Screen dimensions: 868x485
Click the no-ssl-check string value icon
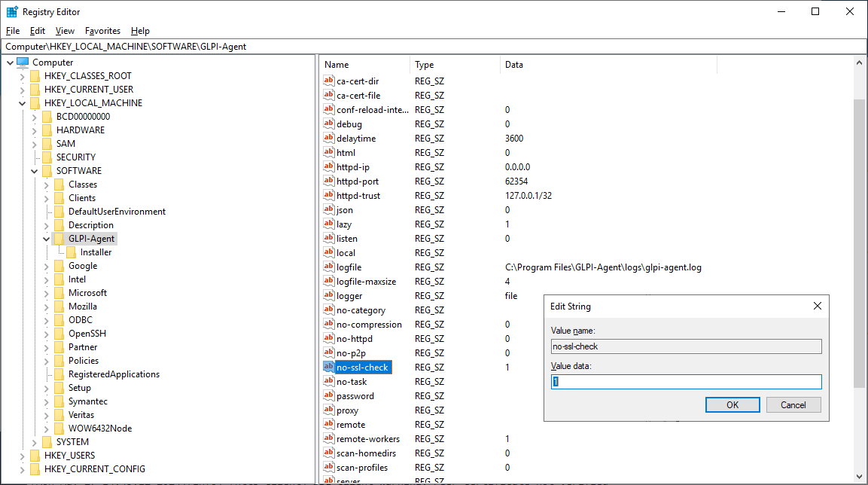click(329, 367)
